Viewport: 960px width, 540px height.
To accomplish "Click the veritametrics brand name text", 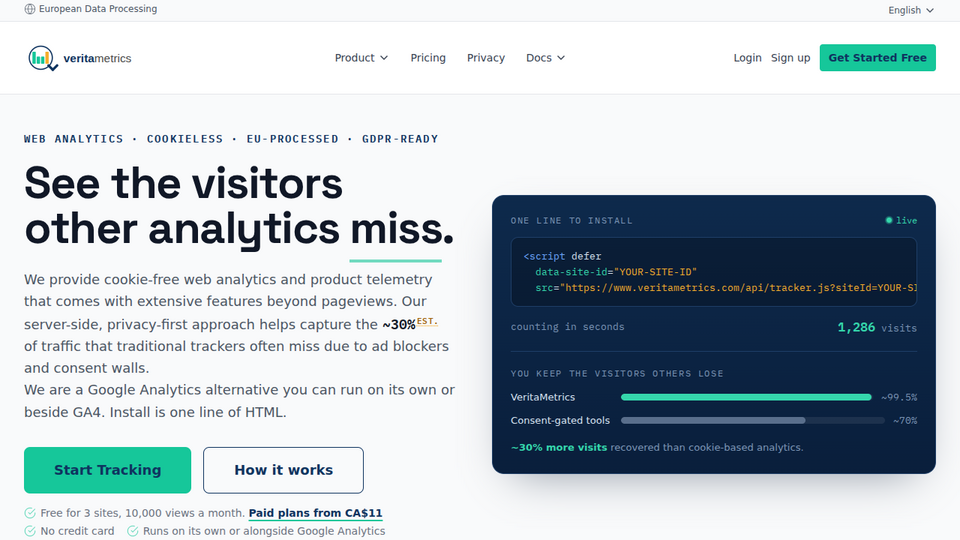I will click(x=97, y=58).
